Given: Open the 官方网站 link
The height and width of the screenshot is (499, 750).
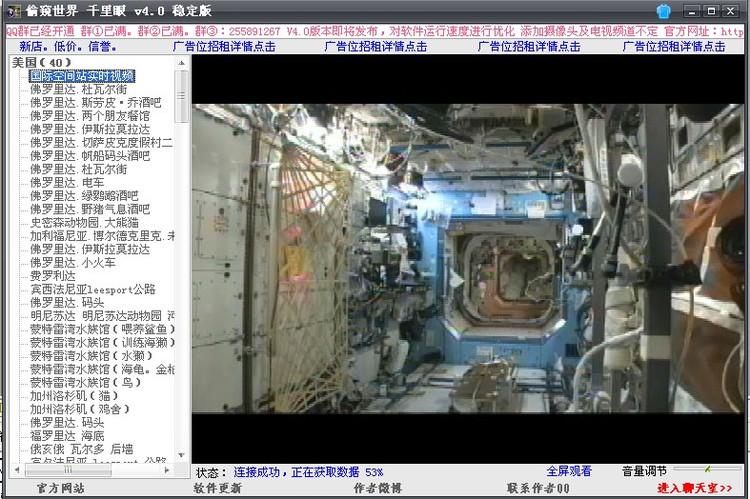Looking at the screenshot, I should pos(60,488).
